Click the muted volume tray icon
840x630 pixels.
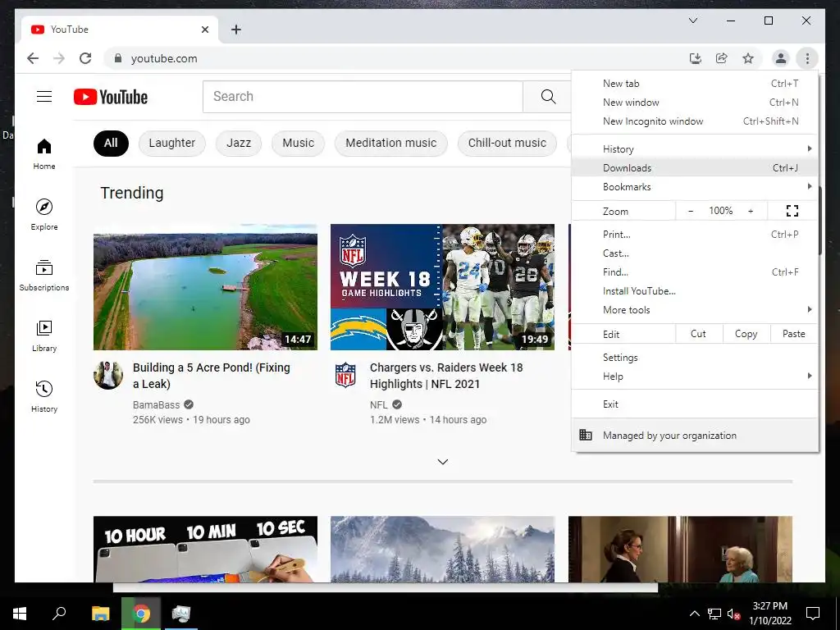[734, 614]
